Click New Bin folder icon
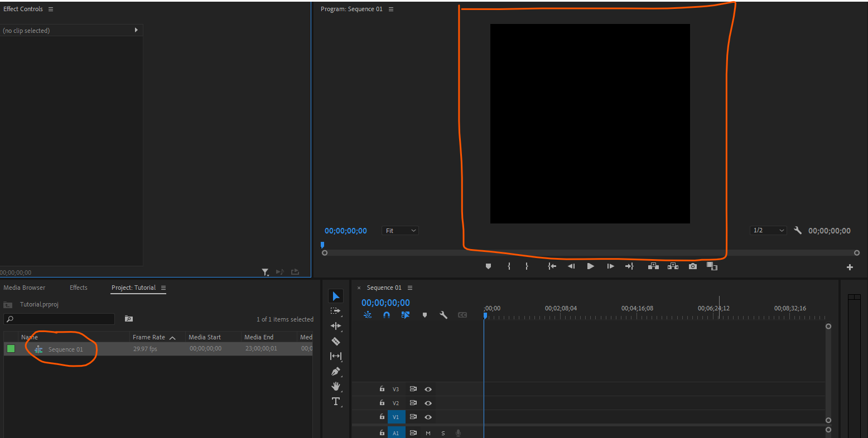The height and width of the screenshot is (438, 868). [129, 319]
